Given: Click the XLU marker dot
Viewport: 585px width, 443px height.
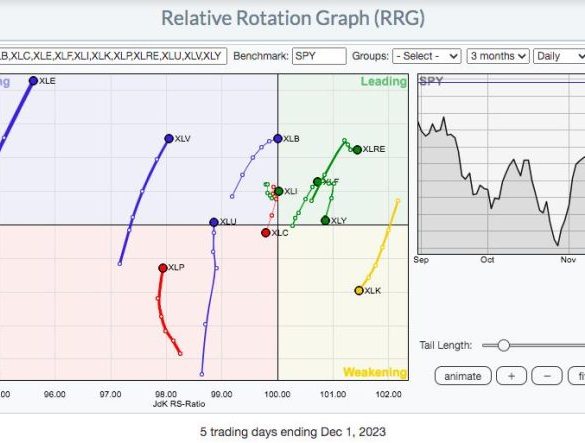Looking at the screenshot, I should [x=214, y=222].
